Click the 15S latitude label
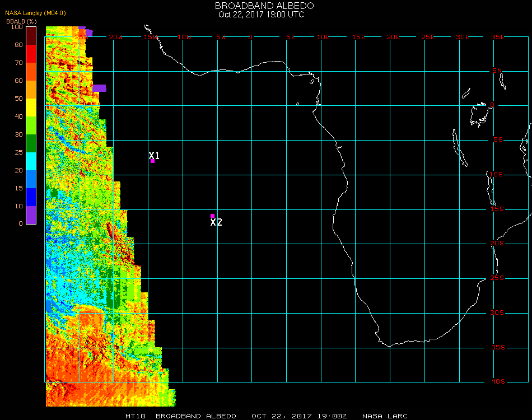The width and height of the screenshot is (532, 420). 497,209
